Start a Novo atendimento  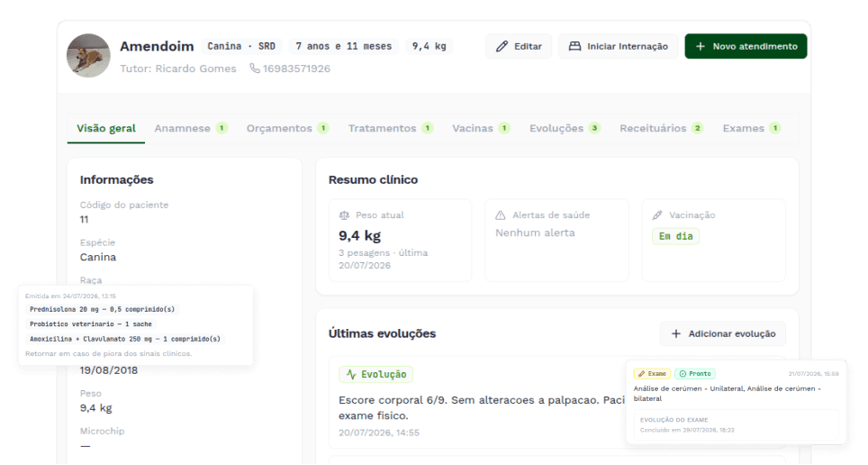(746, 46)
